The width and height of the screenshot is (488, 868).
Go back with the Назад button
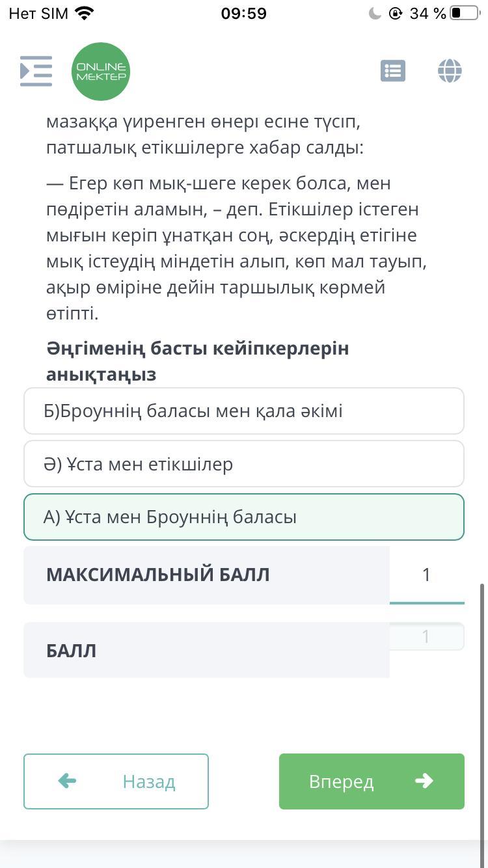coord(116,781)
